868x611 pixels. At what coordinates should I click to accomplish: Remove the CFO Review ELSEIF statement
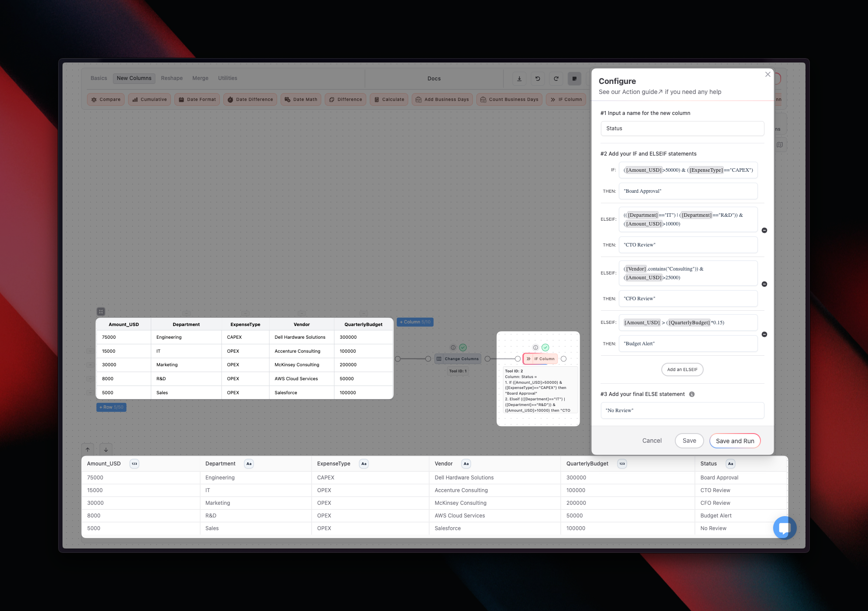764,284
